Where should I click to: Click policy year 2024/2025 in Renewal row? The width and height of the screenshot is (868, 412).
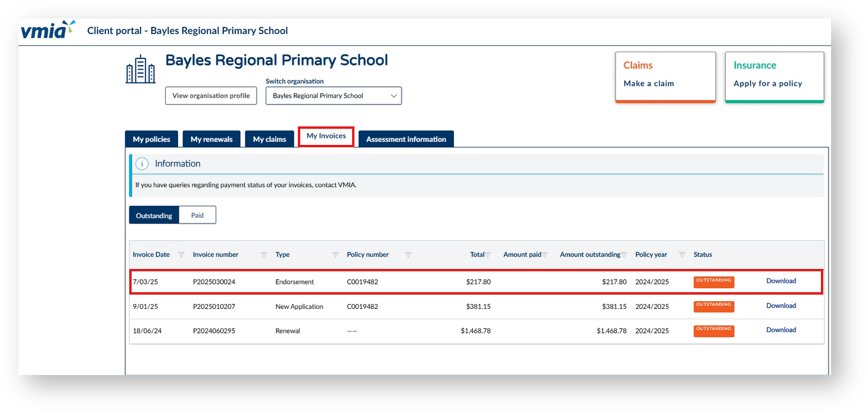(x=652, y=331)
